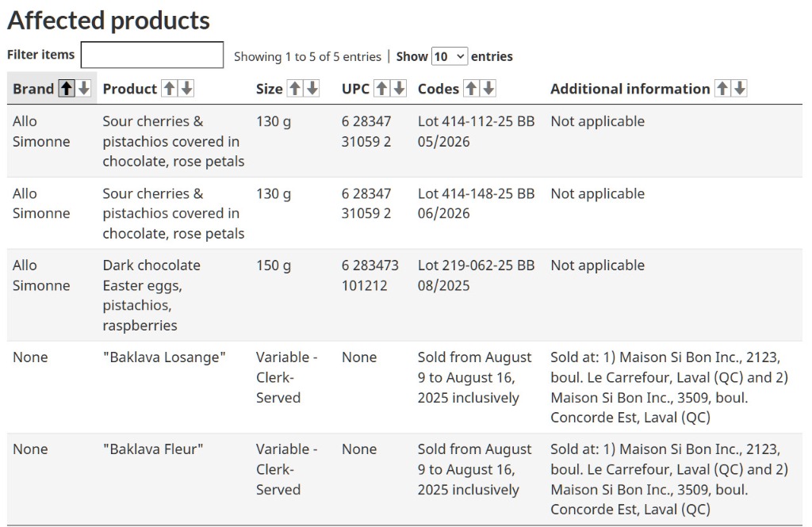The height and width of the screenshot is (527, 812).
Task: Click Product column descending sort arrow
Action: click(186, 89)
